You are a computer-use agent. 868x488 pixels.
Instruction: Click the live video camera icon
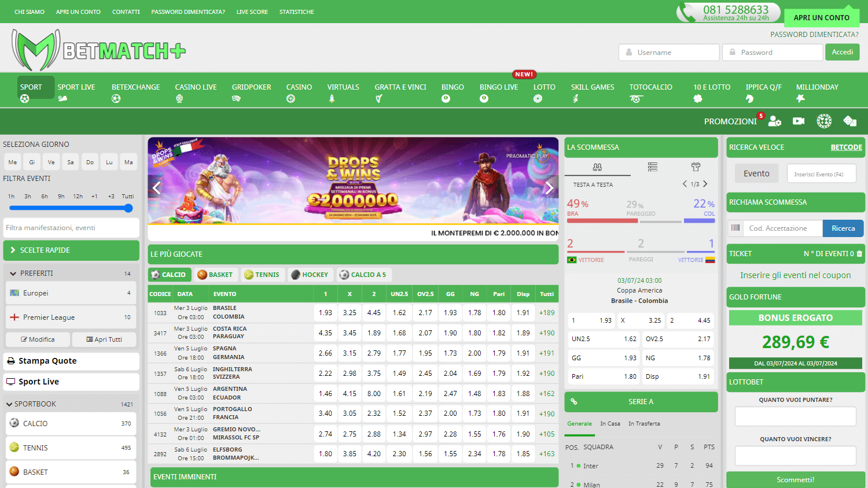pos(799,121)
